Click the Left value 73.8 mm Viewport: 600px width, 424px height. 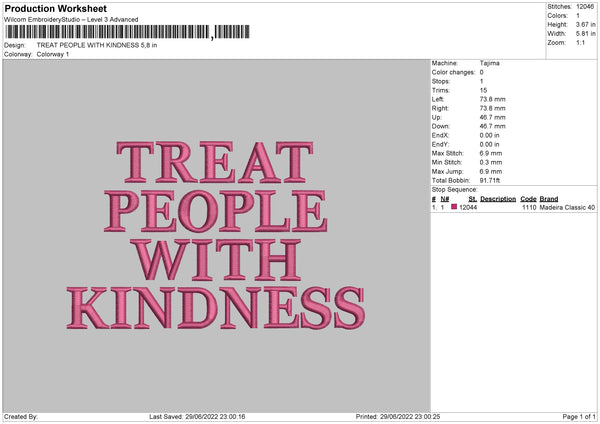(492, 99)
